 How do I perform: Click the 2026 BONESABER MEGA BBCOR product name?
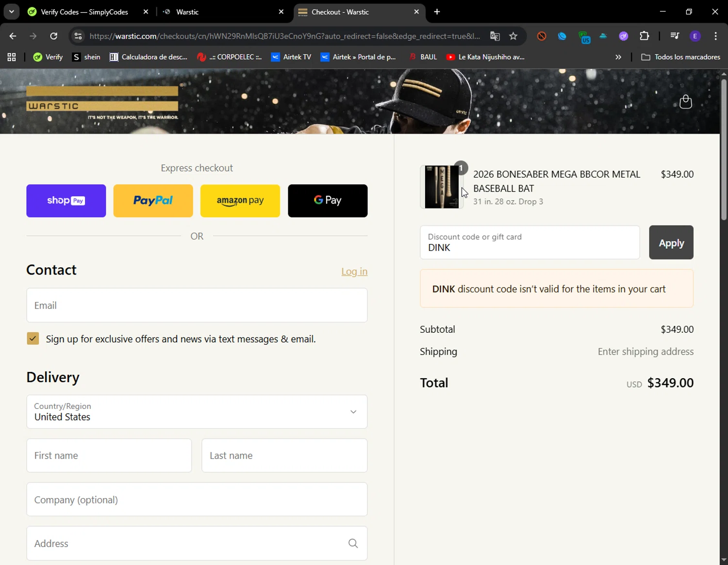tap(557, 181)
